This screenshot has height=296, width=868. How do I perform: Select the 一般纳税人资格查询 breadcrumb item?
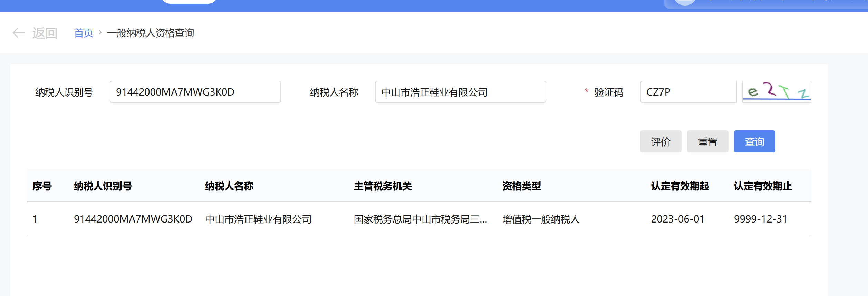point(151,33)
